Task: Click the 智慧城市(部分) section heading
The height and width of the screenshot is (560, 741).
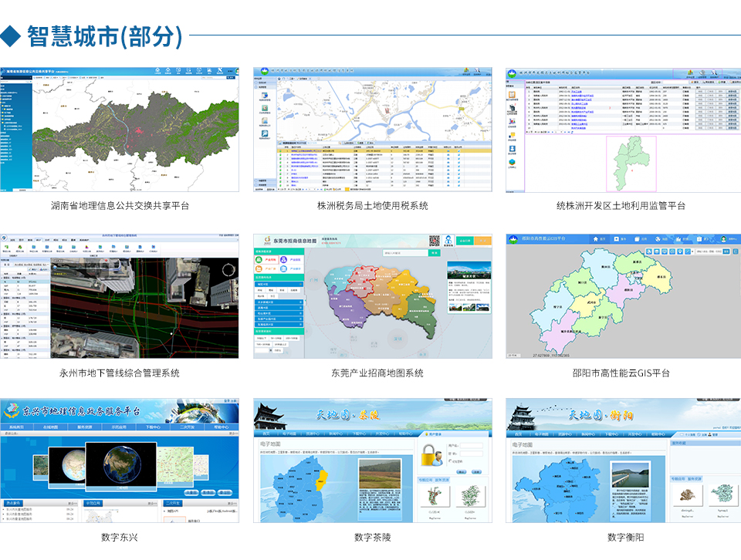Action: [x=105, y=35]
